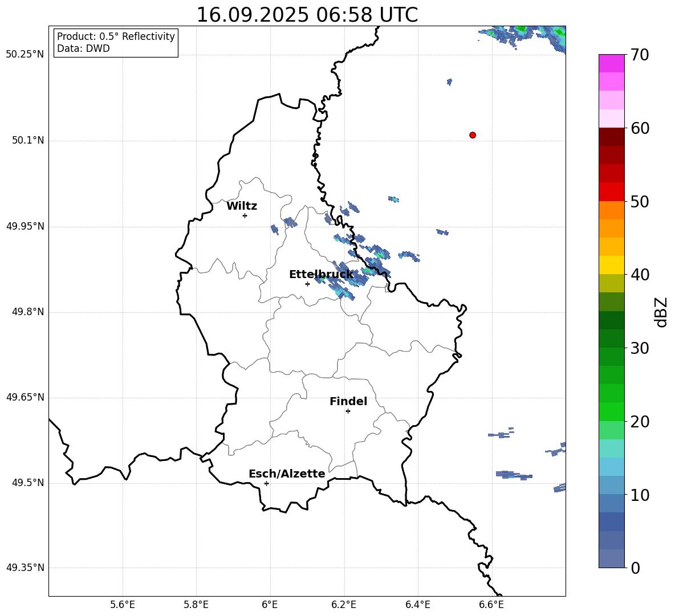Click the 6.6°E longitude label

[491, 605]
